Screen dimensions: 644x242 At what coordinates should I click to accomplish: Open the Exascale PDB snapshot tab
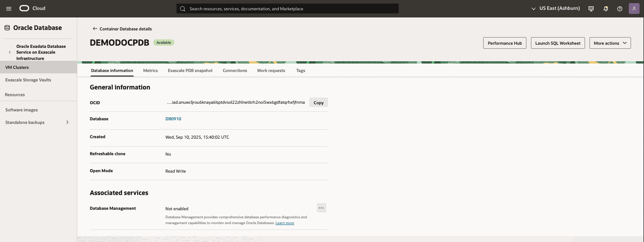(x=190, y=71)
